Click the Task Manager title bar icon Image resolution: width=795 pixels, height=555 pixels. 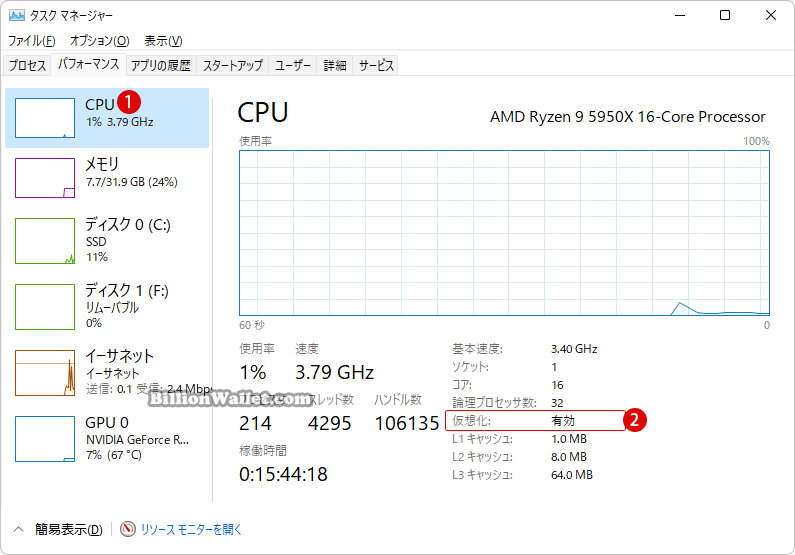tap(17, 15)
